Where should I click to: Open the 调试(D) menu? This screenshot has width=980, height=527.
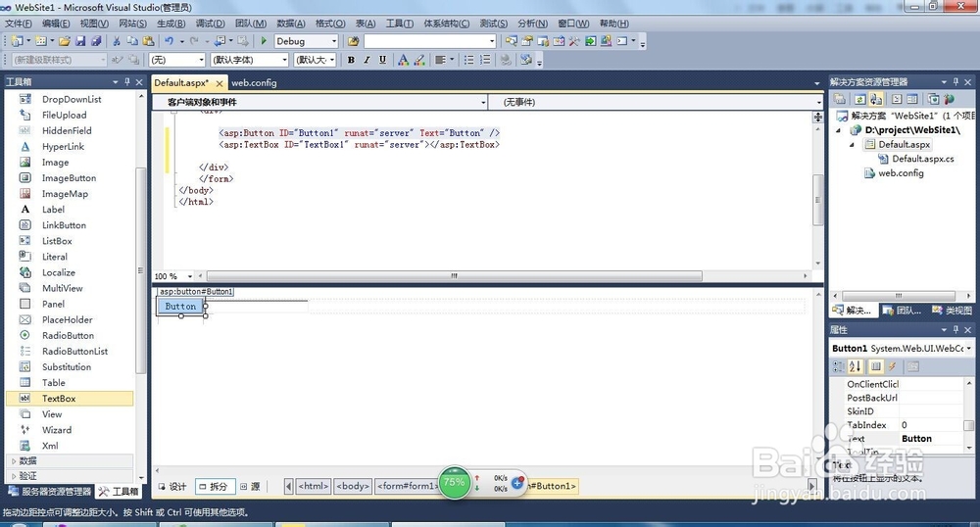click(x=210, y=24)
